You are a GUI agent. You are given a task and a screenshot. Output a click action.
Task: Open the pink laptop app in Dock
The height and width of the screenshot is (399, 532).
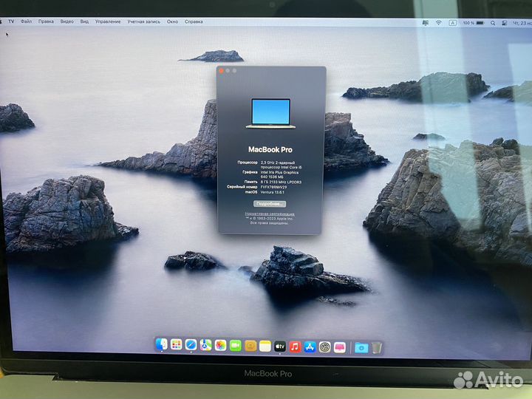pos(340,347)
